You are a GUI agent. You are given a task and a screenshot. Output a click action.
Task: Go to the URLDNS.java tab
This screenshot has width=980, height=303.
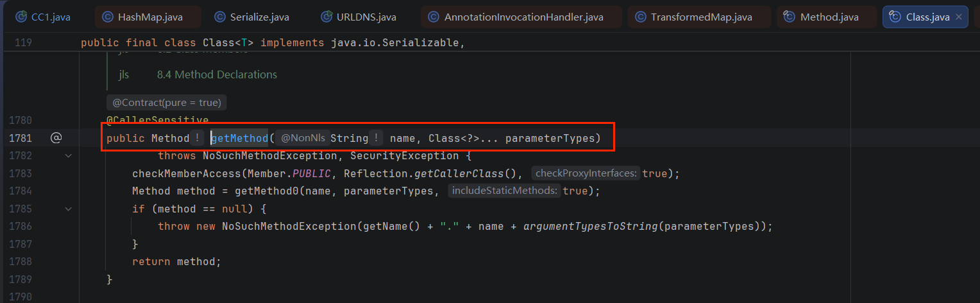(359, 17)
